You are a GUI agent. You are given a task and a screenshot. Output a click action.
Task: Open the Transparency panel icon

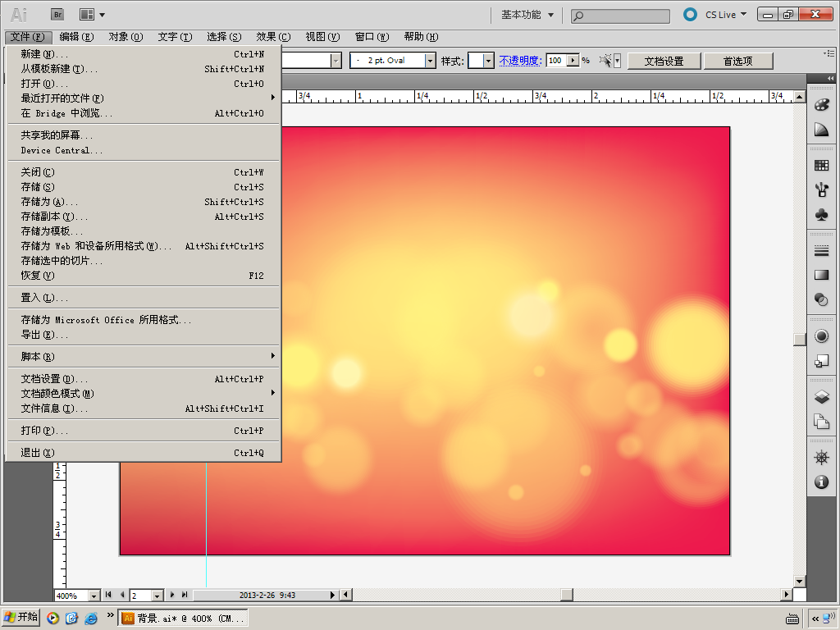tap(821, 299)
